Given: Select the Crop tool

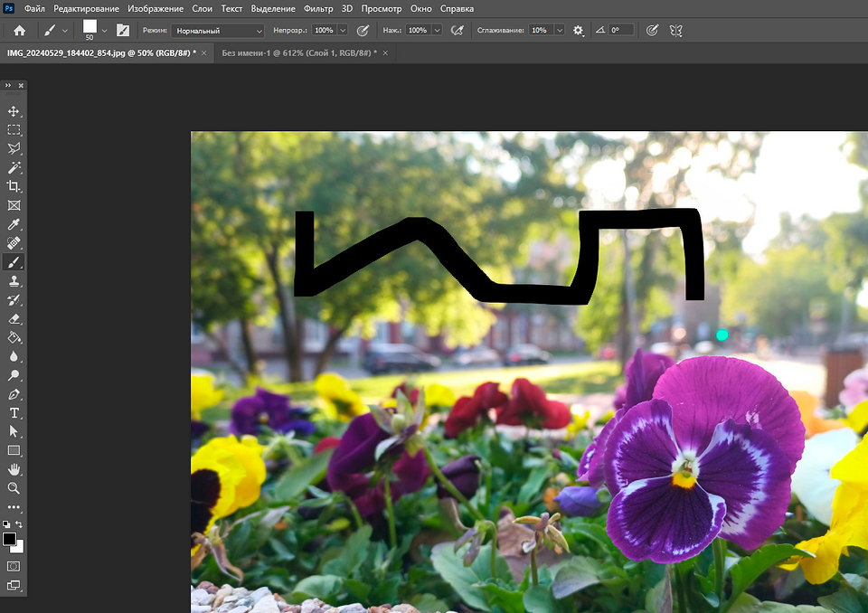Looking at the screenshot, I should (14, 187).
